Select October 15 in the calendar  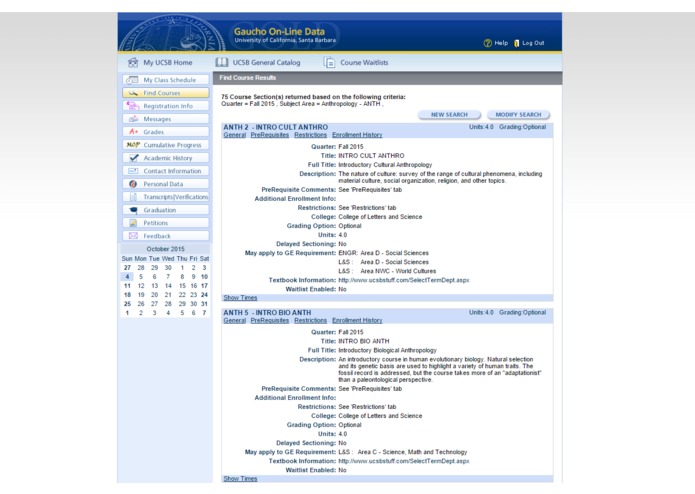click(x=182, y=286)
